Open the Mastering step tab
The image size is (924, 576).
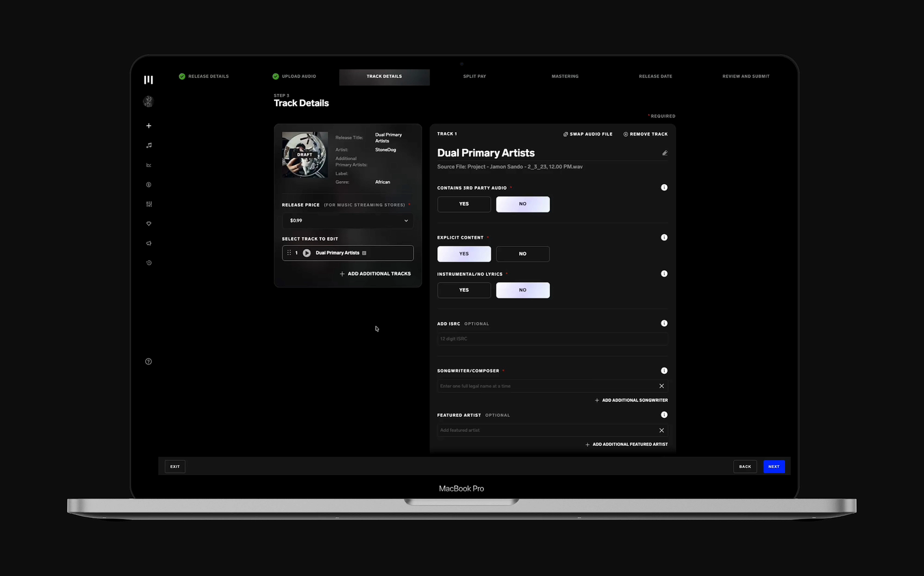click(x=565, y=76)
